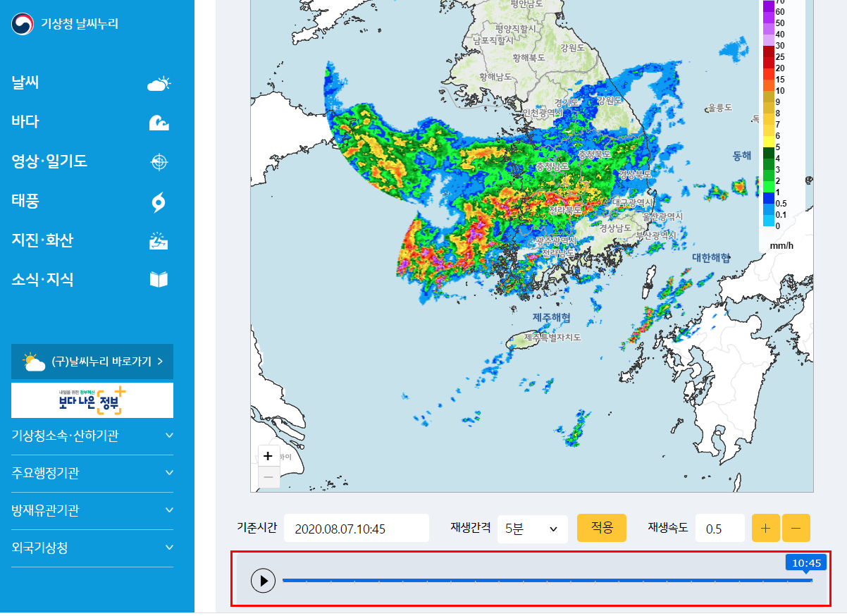Open the 소식·지식 menu

pyautogui.click(x=42, y=280)
